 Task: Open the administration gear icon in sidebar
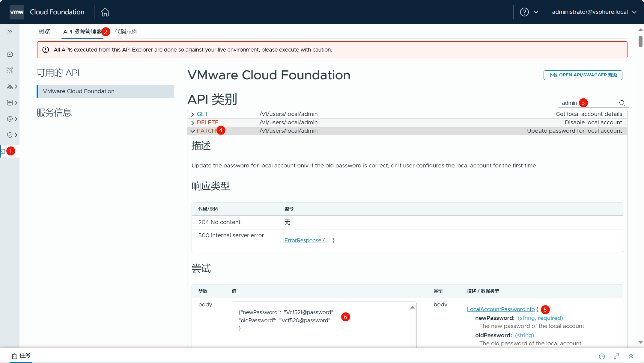point(10,119)
